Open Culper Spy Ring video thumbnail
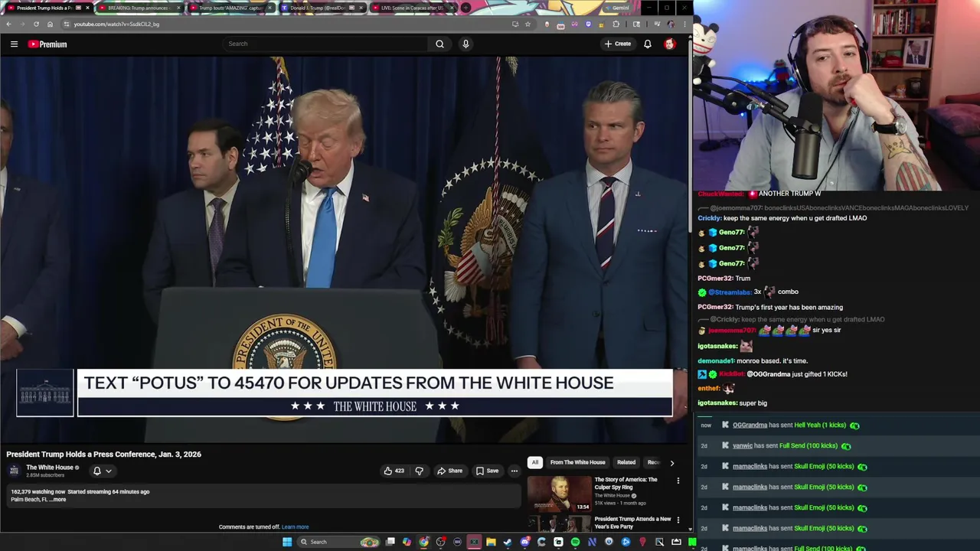 [x=559, y=494]
